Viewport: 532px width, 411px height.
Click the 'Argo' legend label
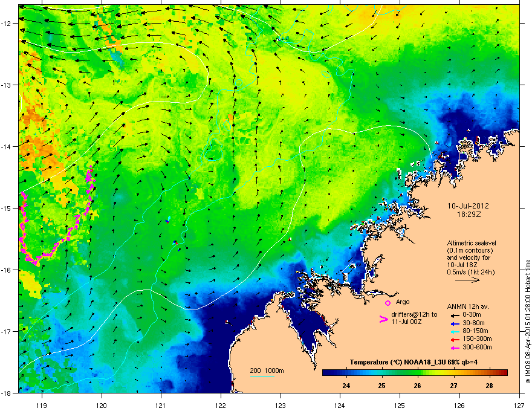(x=403, y=302)
